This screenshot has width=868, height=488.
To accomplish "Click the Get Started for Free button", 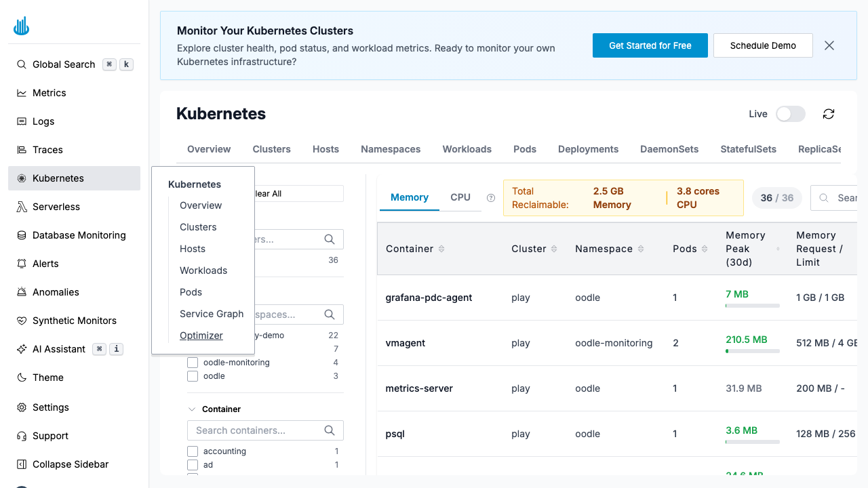I will (x=650, y=45).
